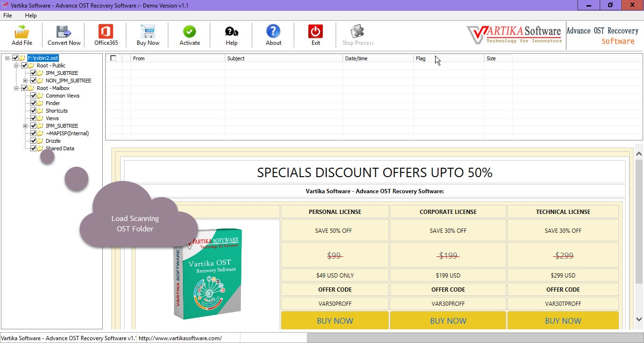This screenshot has width=644, height=343.
Task: Click the Vartika OST product box image
Action: pyautogui.click(x=208, y=274)
